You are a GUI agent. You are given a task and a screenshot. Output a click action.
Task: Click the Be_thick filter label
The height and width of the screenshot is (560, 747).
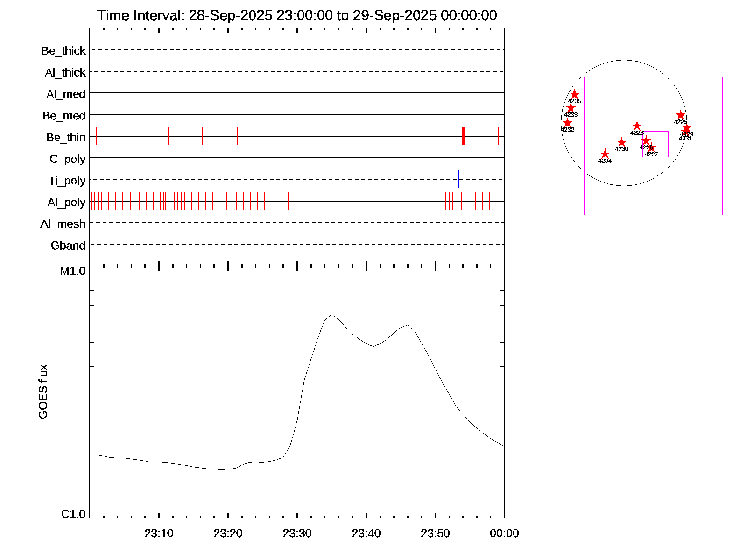coord(63,51)
